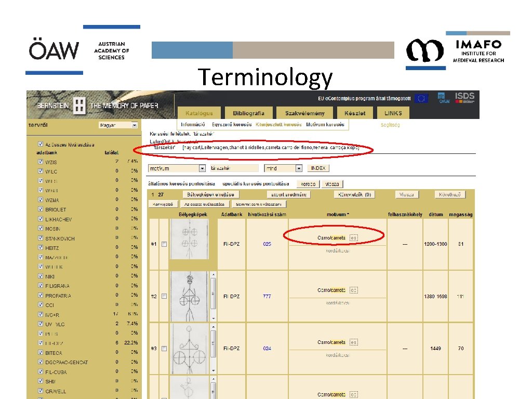The height and width of the screenshot is (399, 532).
Task: Select result row #2 checkbox
Action: (164, 296)
